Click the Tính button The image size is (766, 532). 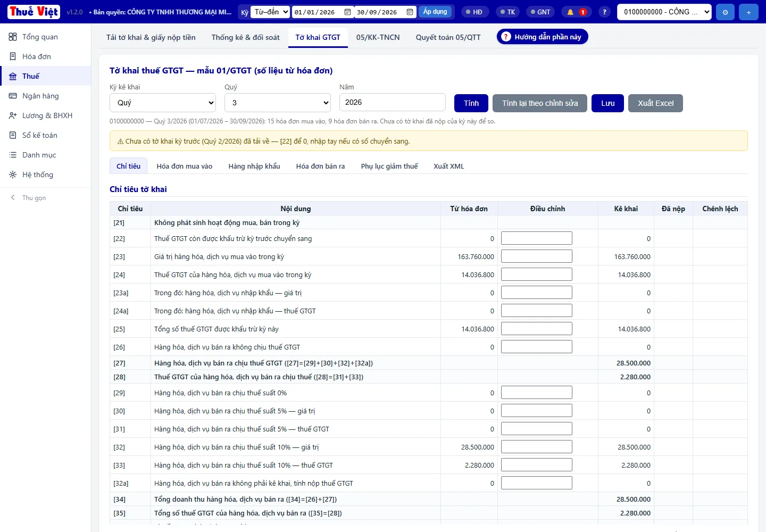pyautogui.click(x=471, y=103)
